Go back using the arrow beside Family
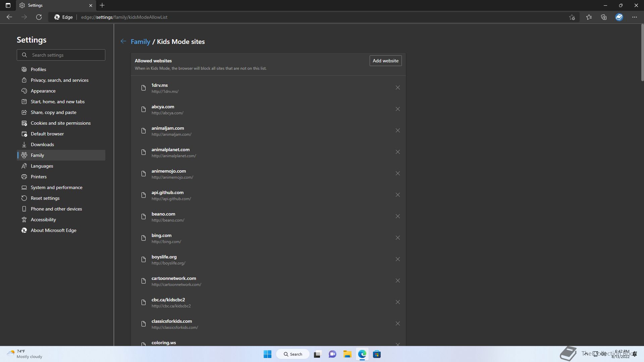The image size is (644, 362). (x=123, y=41)
